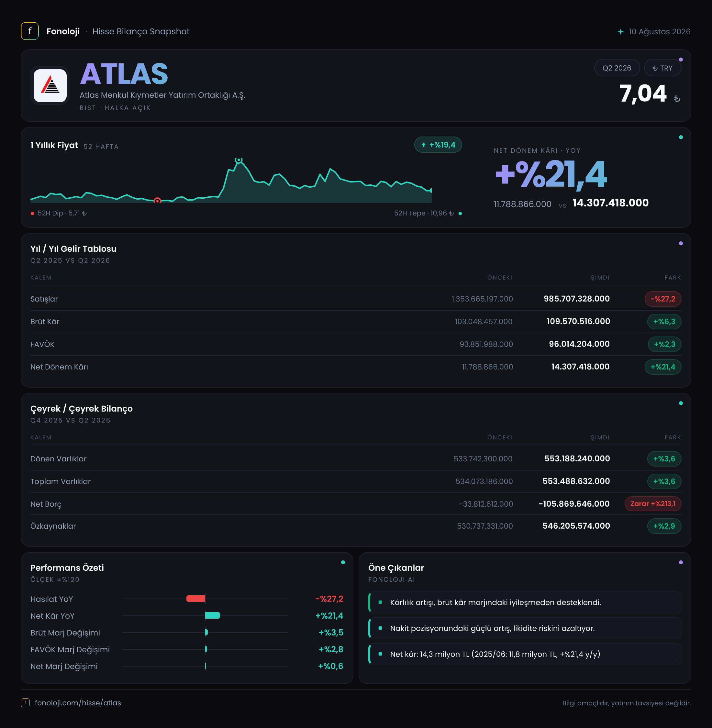The width and height of the screenshot is (712, 728).
Task: Click the Özkaynaklar value 546.205.574.000
Action: click(x=576, y=526)
